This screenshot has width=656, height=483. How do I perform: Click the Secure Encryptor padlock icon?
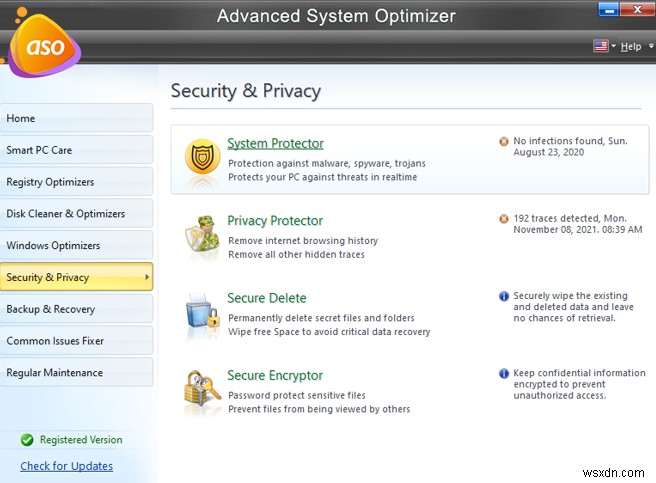[x=202, y=391]
